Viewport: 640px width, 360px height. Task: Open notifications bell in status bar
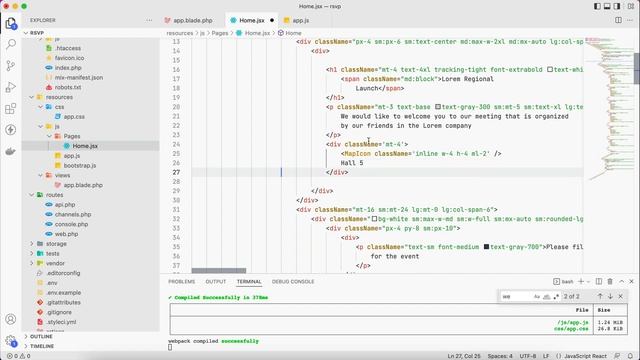630,356
